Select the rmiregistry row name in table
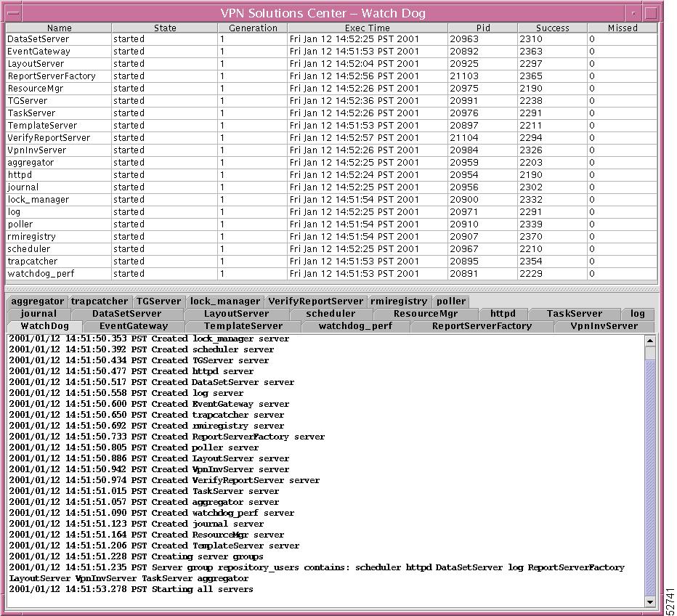Screen dimensions: 677x616 (x=31, y=237)
